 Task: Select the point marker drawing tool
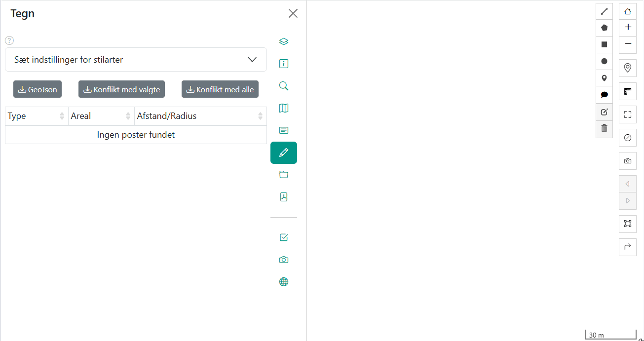[x=604, y=78]
